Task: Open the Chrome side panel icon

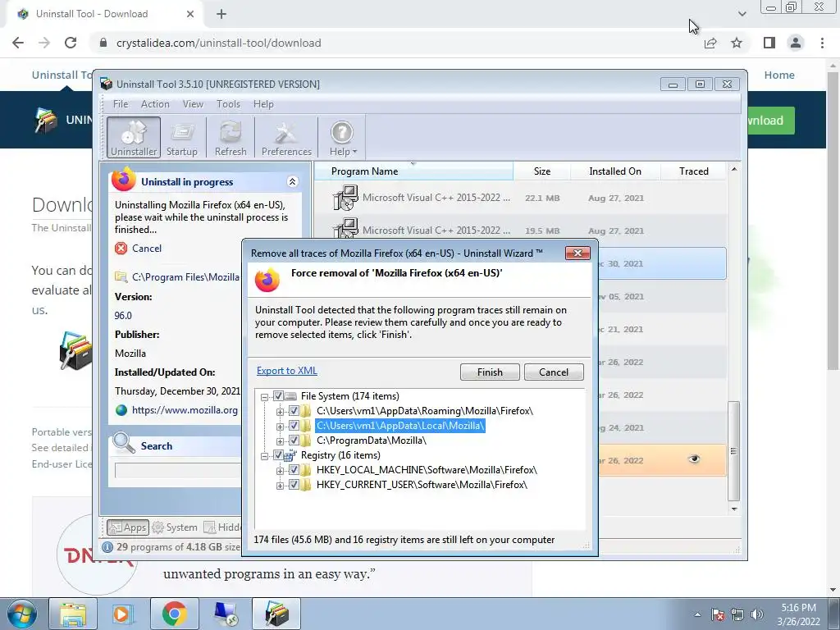Action: point(769,43)
